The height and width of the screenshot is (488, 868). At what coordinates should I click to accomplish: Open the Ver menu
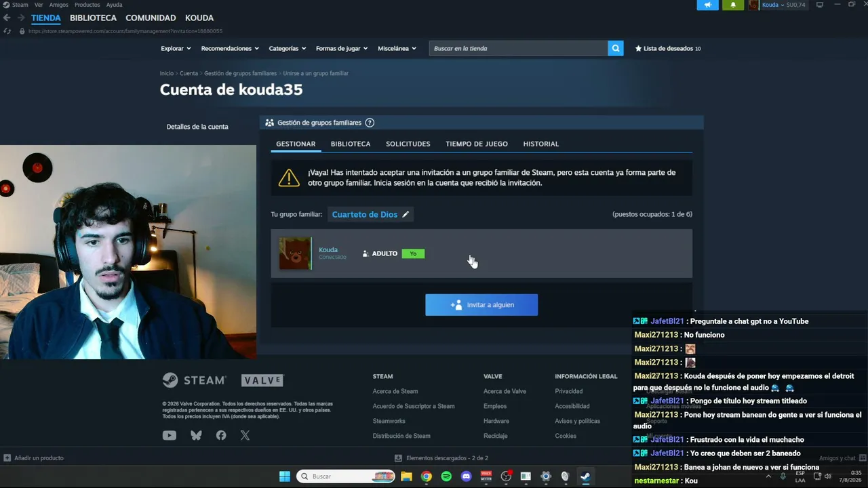39,5
